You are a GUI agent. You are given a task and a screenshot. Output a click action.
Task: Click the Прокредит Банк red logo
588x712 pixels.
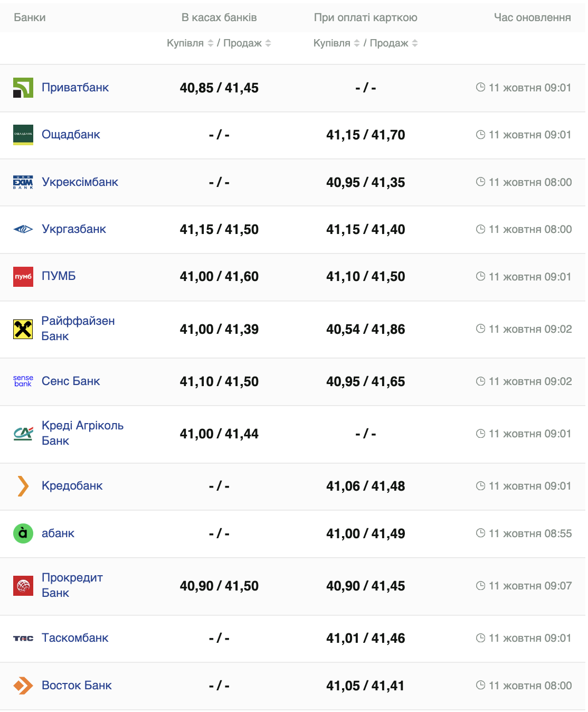(23, 586)
